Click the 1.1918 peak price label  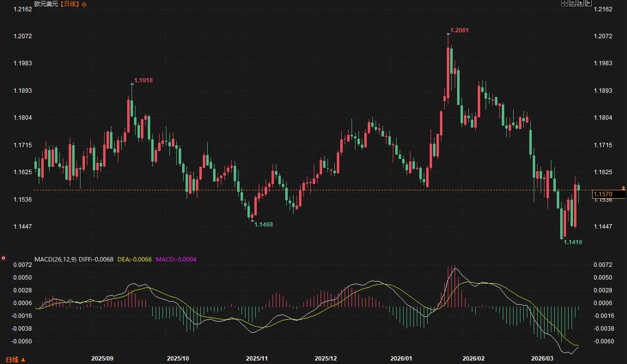(143, 80)
